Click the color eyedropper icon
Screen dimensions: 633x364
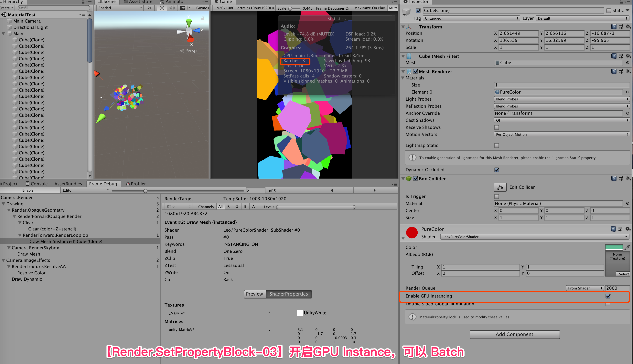(627, 247)
